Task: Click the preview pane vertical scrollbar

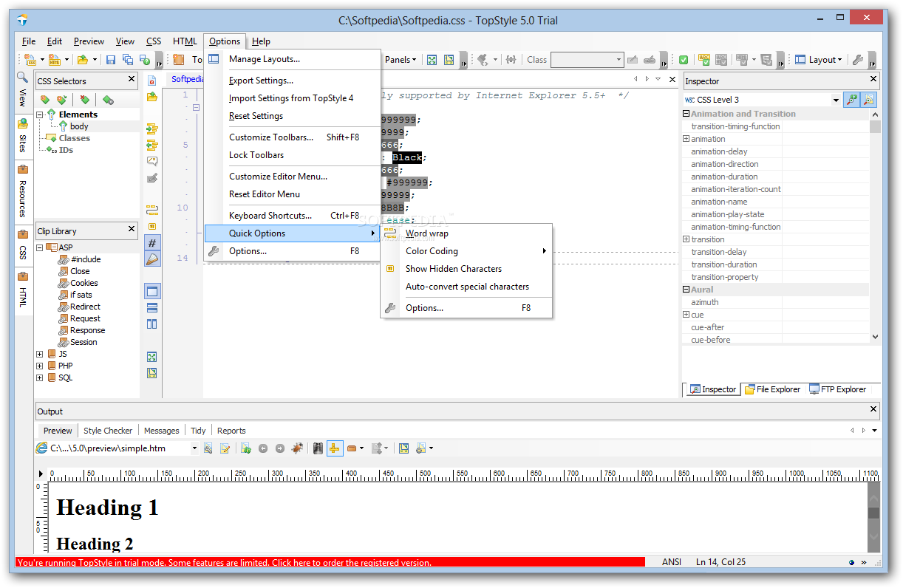Action: click(874, 516)
